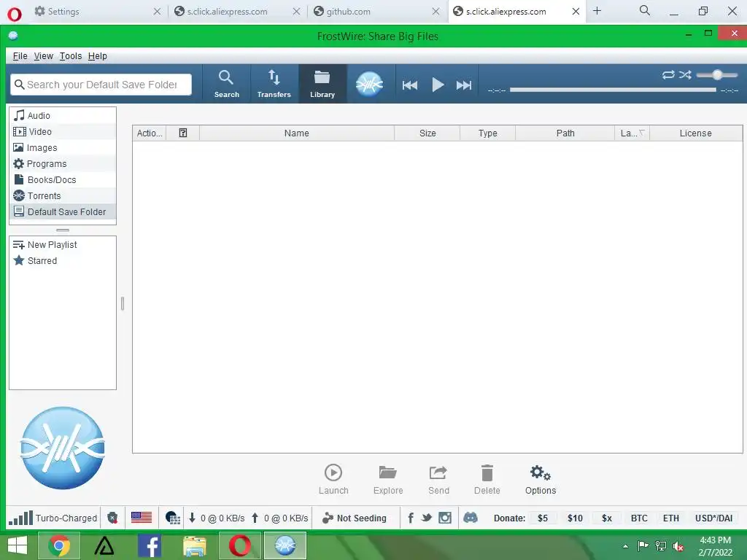Select Programs in the library sidebar
The height and width of the screenshot is (560, 747).
[x=63, y=163]
